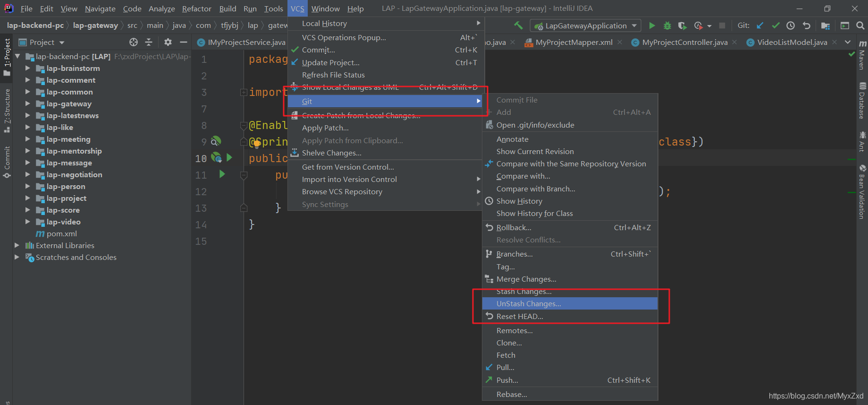This screenshot has width=868, height=405.
Task: Click Shelve Changes menu item
Action: tap(386, 153)
